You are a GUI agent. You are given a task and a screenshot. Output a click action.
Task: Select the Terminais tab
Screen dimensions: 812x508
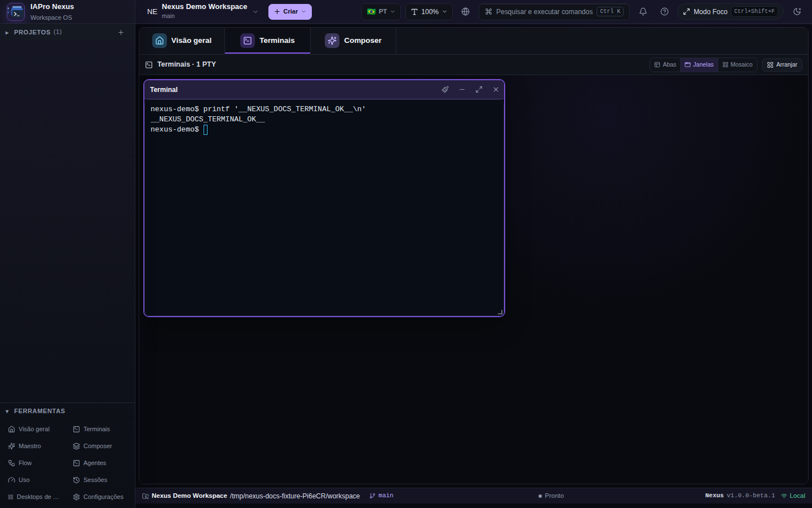268,41
